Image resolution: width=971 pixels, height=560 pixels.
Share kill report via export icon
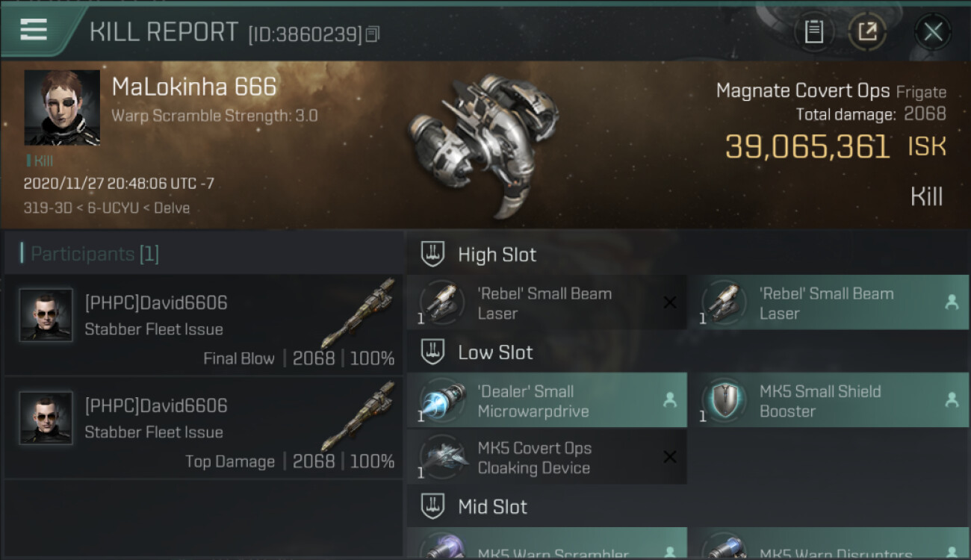click(x=867, y=32)
